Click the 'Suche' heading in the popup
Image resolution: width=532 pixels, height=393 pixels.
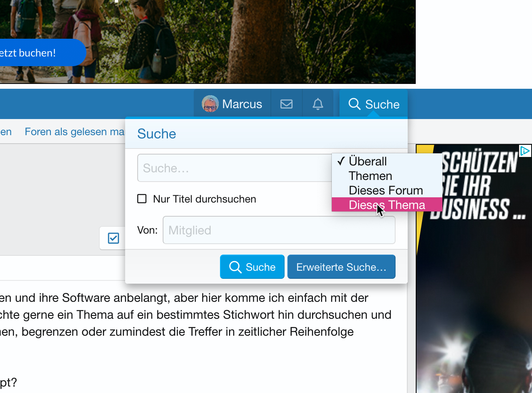157,134
